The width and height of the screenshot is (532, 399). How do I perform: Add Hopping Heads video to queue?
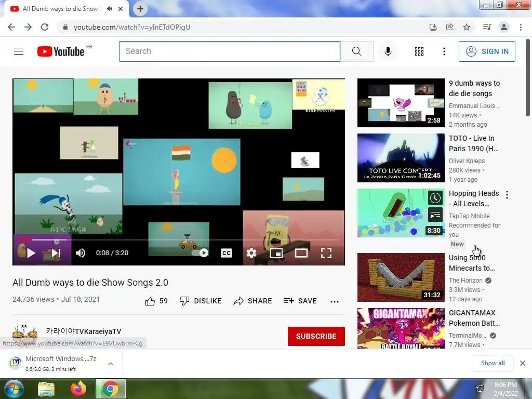click(x=435, y=215)
